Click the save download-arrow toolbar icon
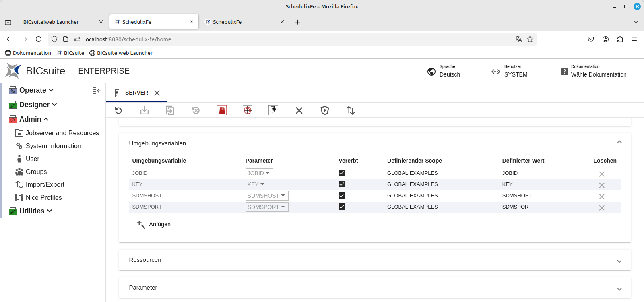 tap(144, 110)
